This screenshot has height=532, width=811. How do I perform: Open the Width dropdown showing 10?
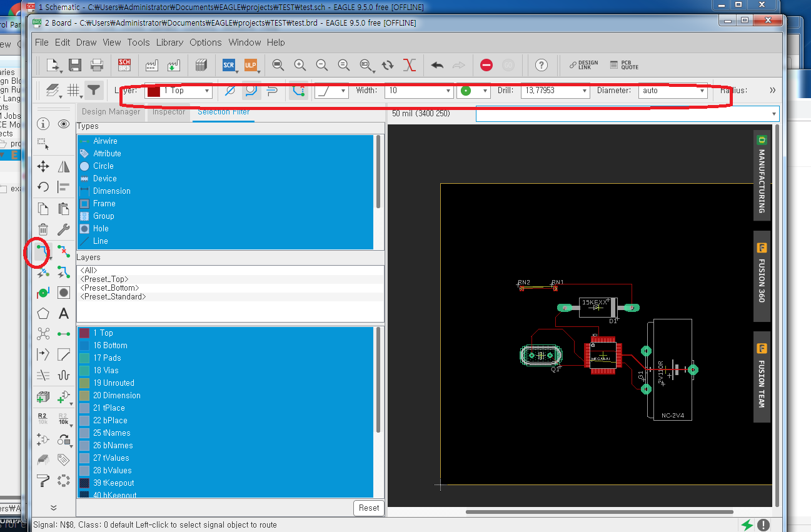tap(419, 91)
